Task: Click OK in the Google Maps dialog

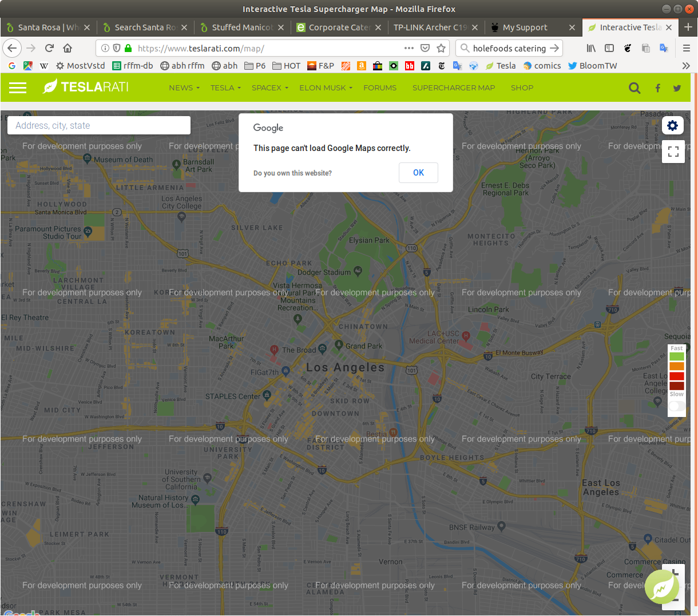Action: [x=418, y=173]
